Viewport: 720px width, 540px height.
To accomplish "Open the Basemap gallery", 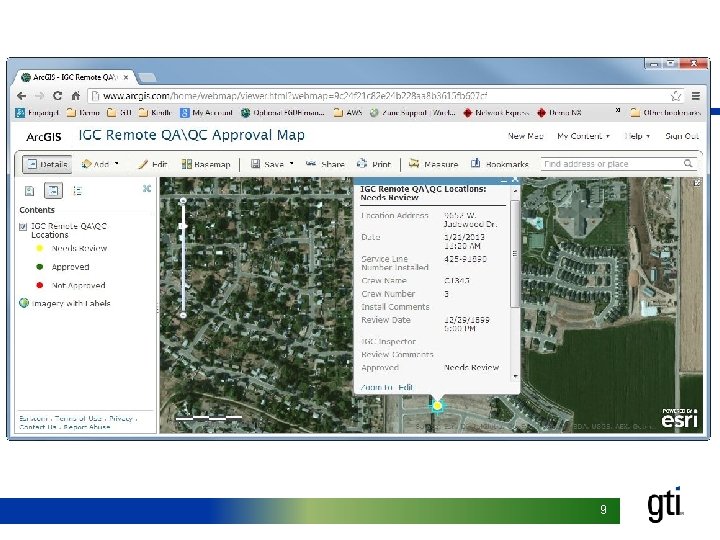I will pos(206,164).
